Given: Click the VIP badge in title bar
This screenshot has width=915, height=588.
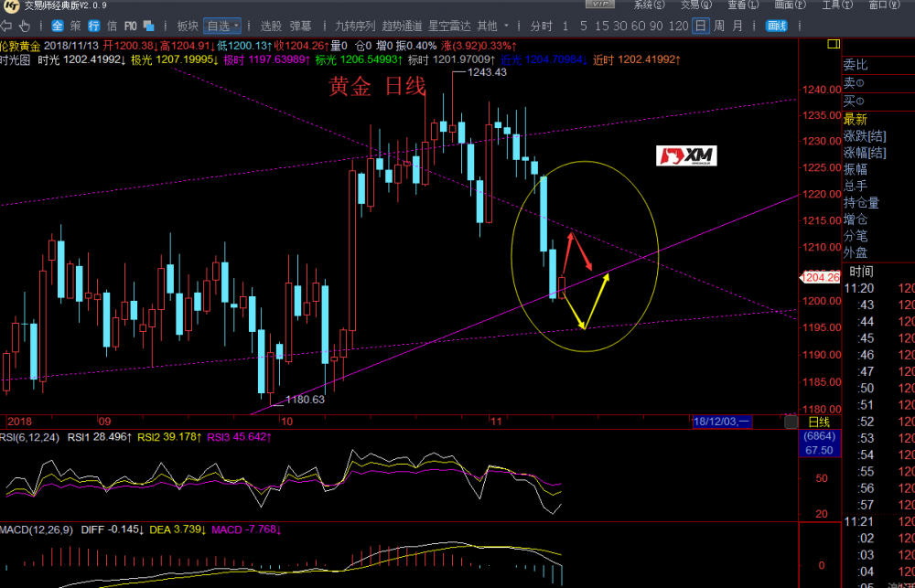Looking at the screenshot, I should (x=600, y=5).
